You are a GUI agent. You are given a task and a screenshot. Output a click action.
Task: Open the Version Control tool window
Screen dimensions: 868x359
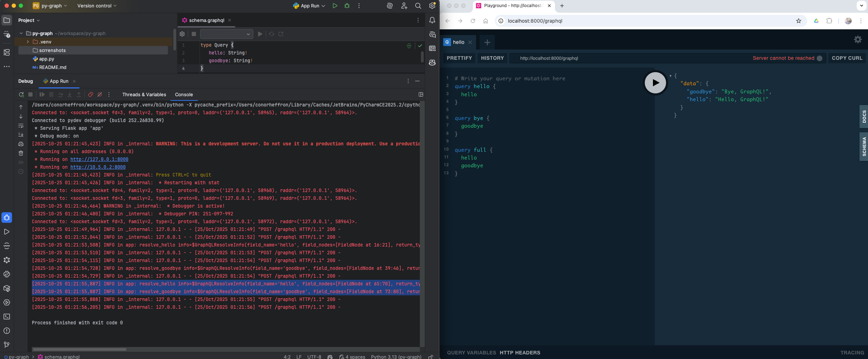pos(6,345)
